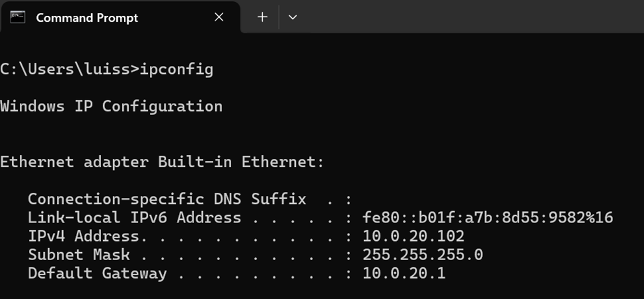Click the Windows IP Configuration heading
Screen dimensions: 644x299
click(112, 107)
